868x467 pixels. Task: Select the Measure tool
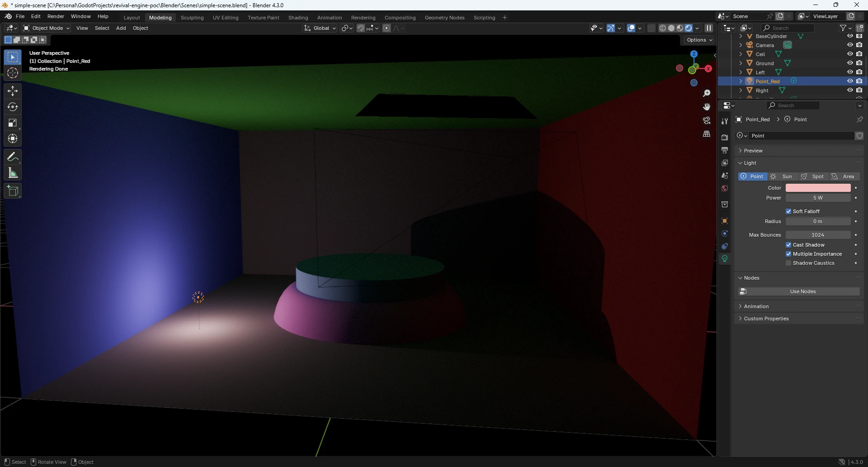pos(13,173)
